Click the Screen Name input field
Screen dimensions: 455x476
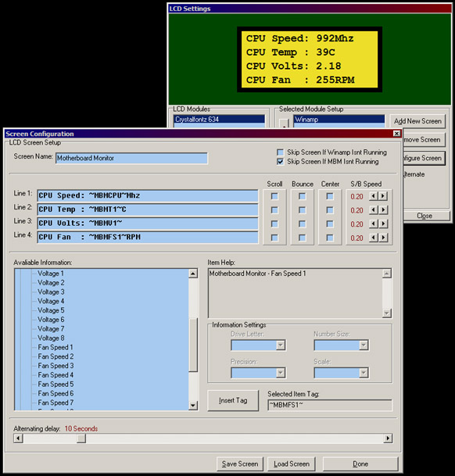coord(131,158)
